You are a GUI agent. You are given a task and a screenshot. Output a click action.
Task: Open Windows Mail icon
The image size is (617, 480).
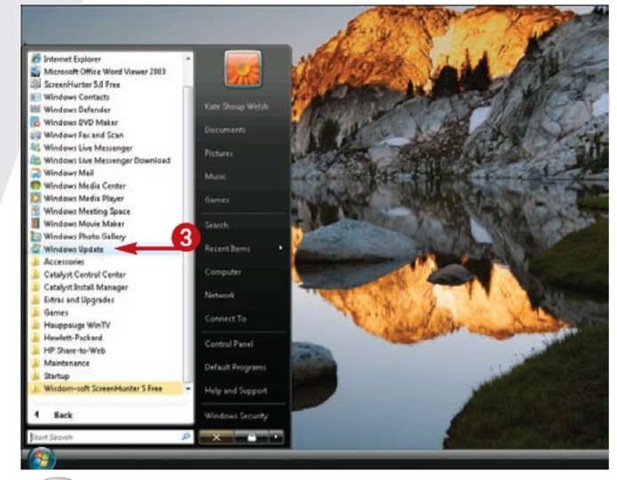(x=36, y=173)
